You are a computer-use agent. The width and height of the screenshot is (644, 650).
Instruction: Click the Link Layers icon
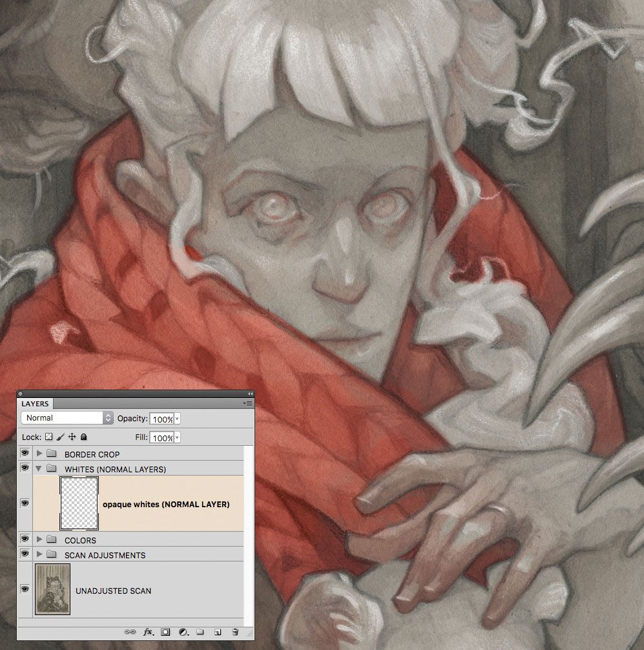130,633
